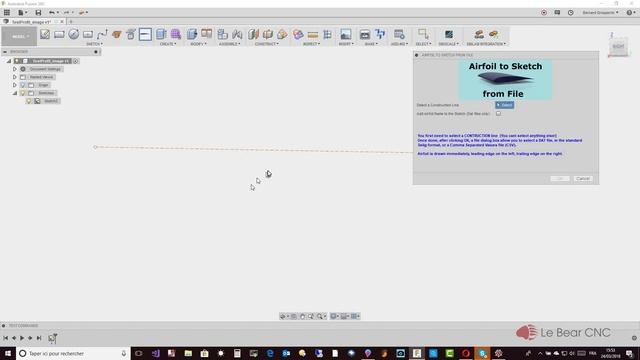The height and width of the screenshot is (360, 640).
Task: Play the timeline with the play button
Action: (x=22, y=338)
